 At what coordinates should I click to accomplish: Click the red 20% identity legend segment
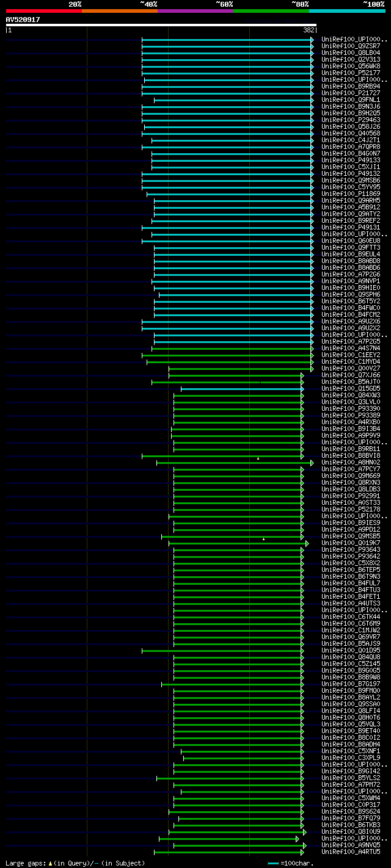click(x=44, y=11)
